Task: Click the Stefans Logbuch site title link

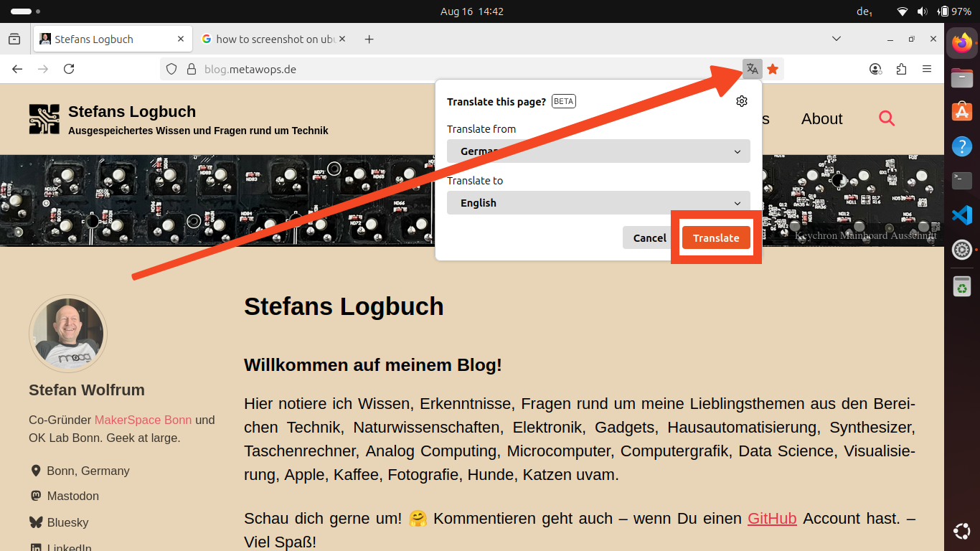Action: pyautogui.click(x=132, y=111)
